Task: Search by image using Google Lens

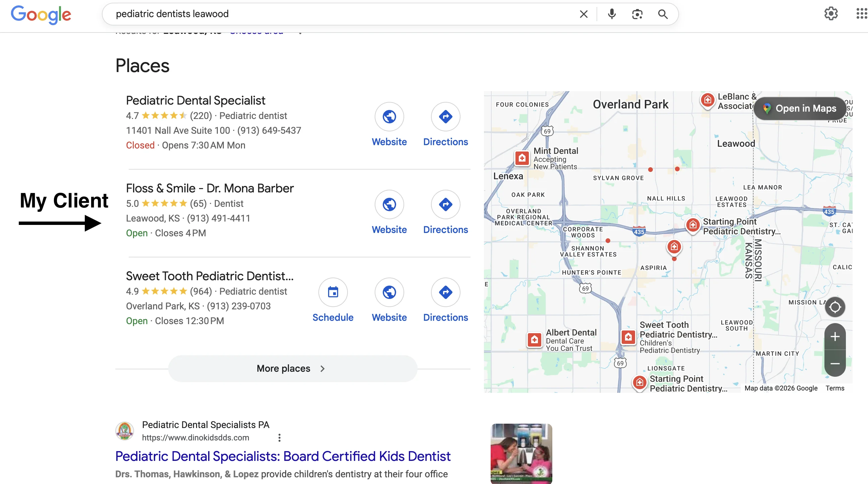Action: pos(637,14)
